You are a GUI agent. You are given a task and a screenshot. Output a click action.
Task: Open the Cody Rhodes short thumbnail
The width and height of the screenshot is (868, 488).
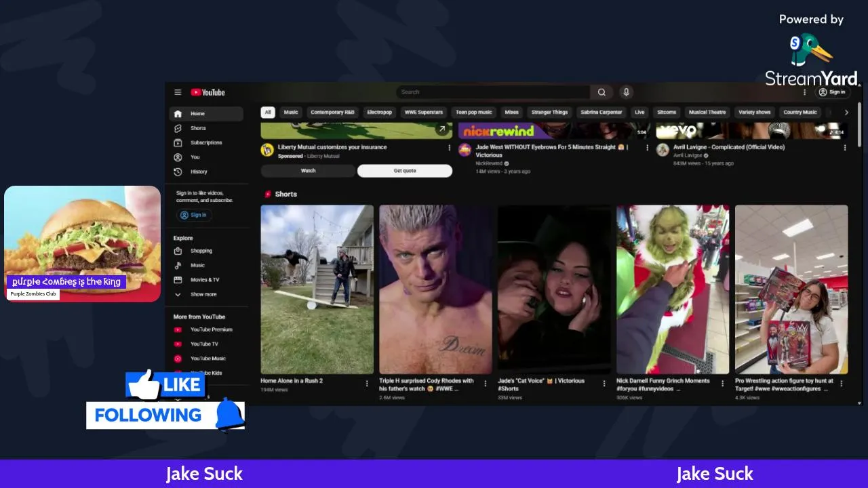pos(436,289)
